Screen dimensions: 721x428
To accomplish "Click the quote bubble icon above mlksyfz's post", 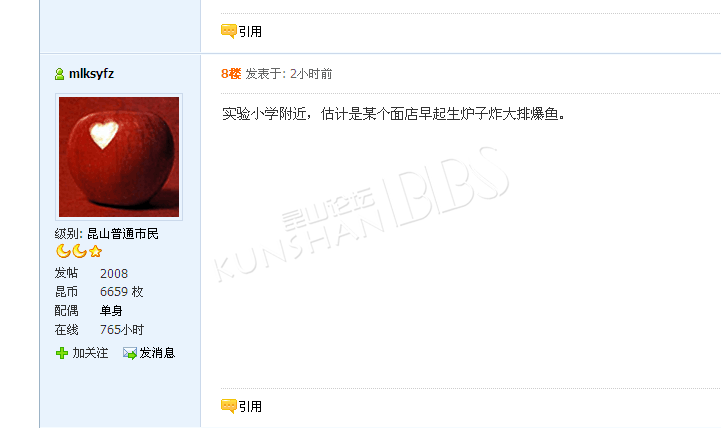I will point(229,31).
